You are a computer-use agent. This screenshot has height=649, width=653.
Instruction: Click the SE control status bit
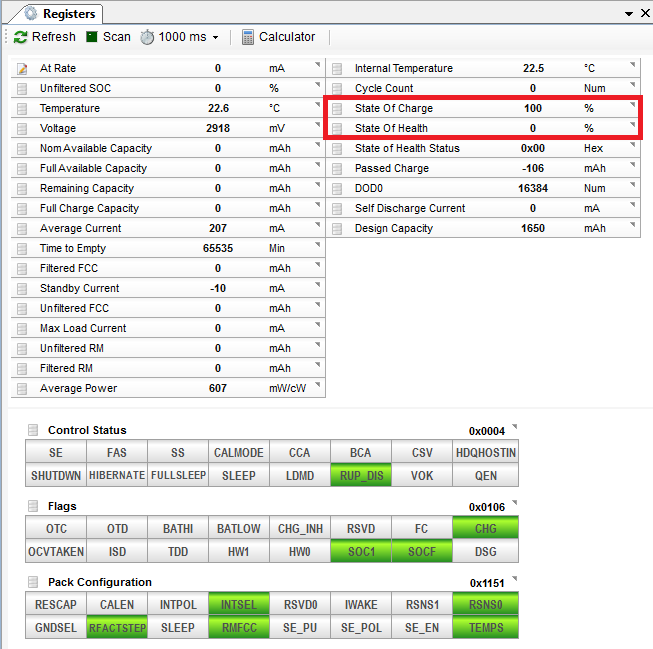[56, 452]
